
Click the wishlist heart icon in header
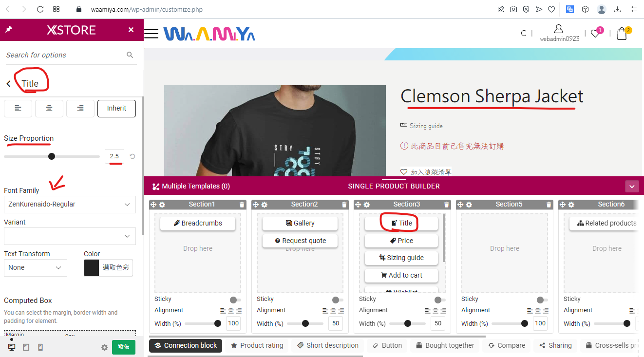[595, 34]
